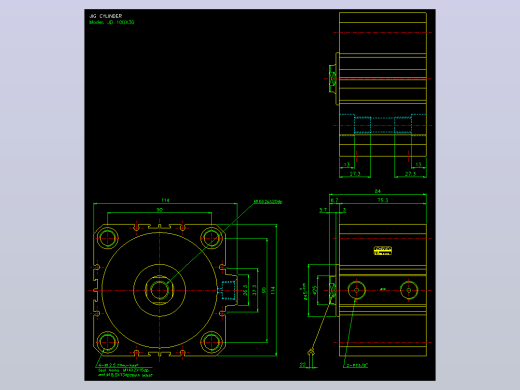Click the "JIG CYLINDER" title text
Image resolution: width=520 pixels, height=390 pixels.
pyautogui.click(x=106, y=16)
